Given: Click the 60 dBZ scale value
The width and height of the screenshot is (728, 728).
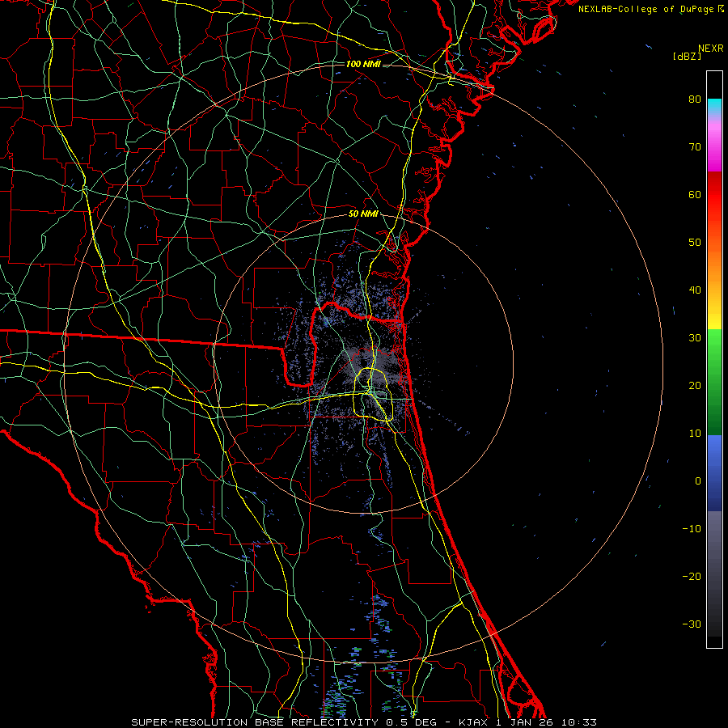Looking at the screenshot, I should [x=695, y=195].
